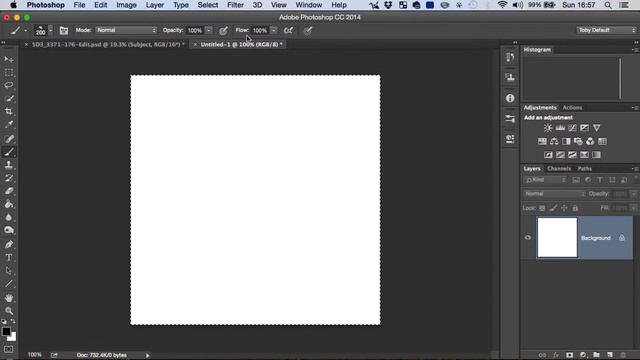Open the status bar info arrow

[147, 355]
